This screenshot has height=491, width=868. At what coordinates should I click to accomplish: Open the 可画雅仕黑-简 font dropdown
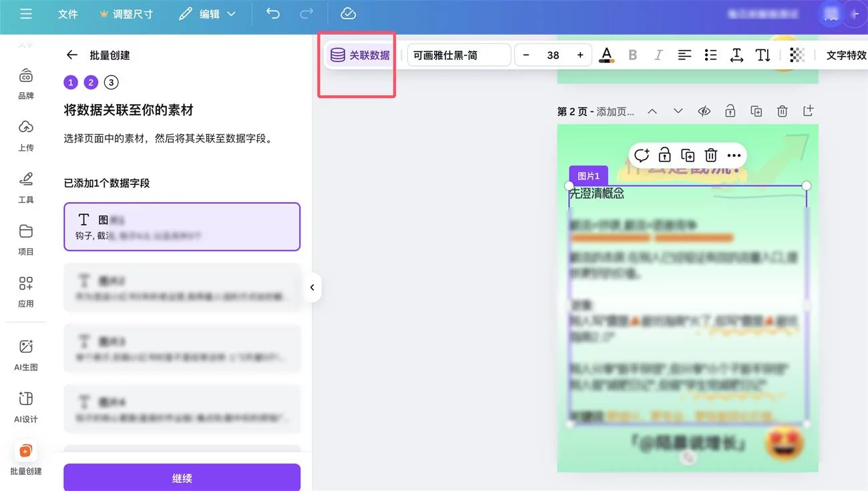coord(459,55)
